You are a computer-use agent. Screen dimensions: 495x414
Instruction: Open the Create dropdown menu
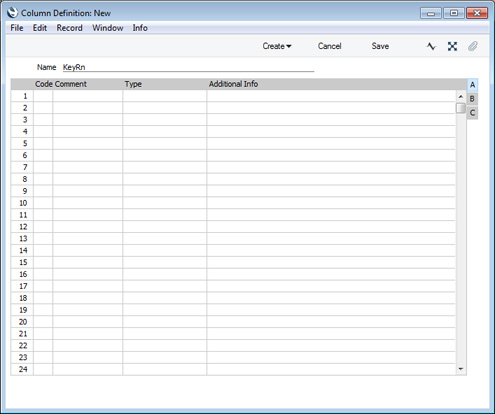[277, 46]
